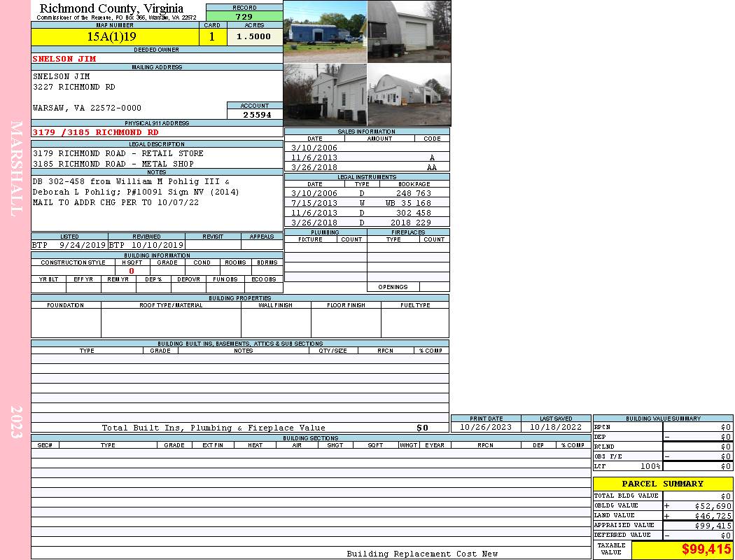The image size is (735, 560).
Task: Click legal instrument date 7/15/2013
Action: tap(314, 203)
